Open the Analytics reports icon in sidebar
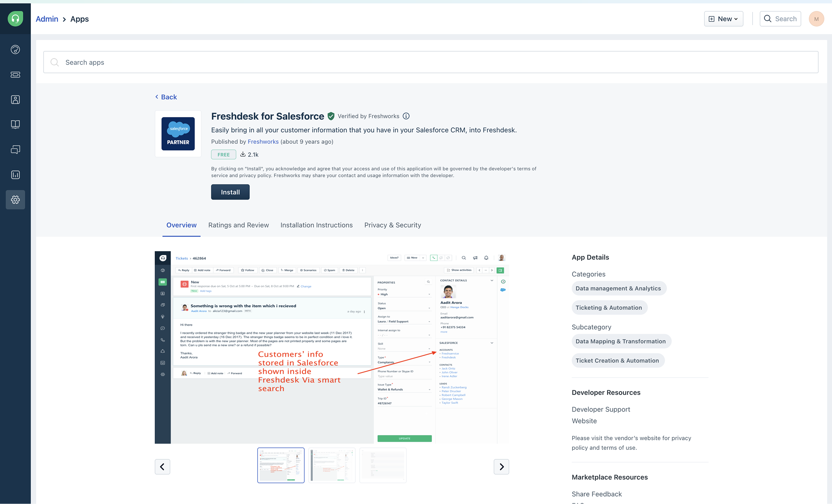832x504 pixels. [x=15, y=175]
